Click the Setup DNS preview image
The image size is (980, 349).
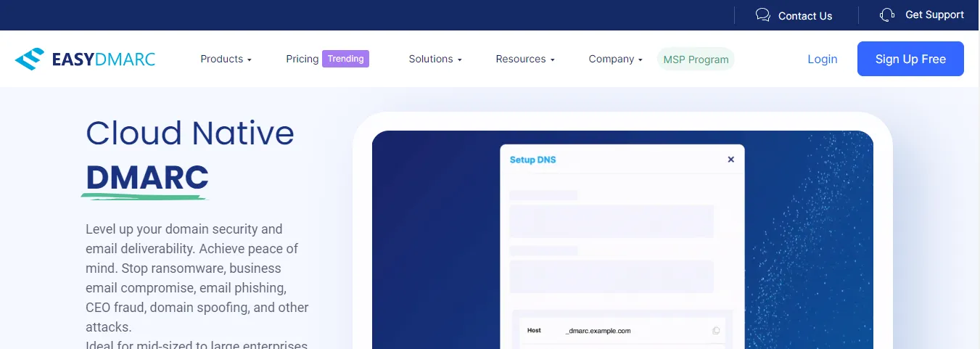[622, 239]
